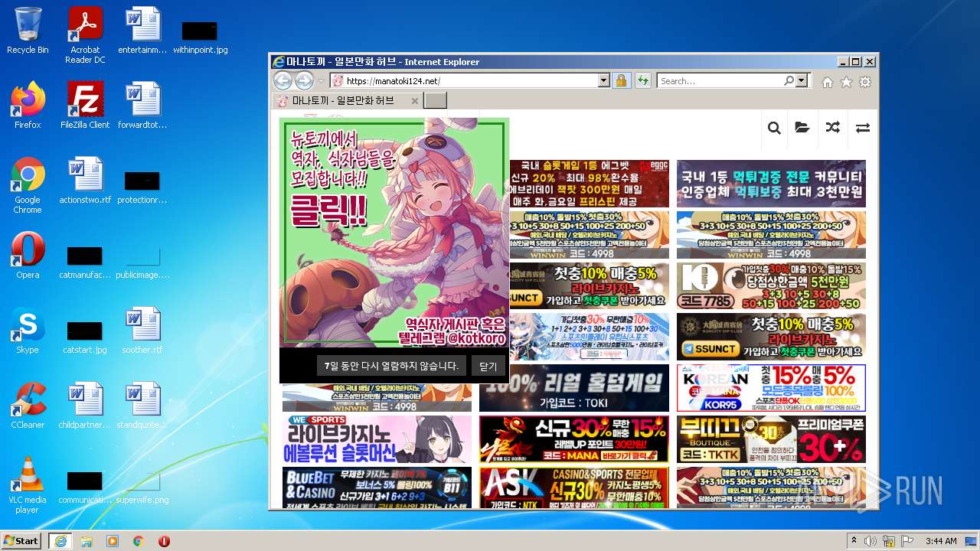Launch Google Chrome desktop shortcut
The image size is (980, 551).
click(x=28, y=185)
